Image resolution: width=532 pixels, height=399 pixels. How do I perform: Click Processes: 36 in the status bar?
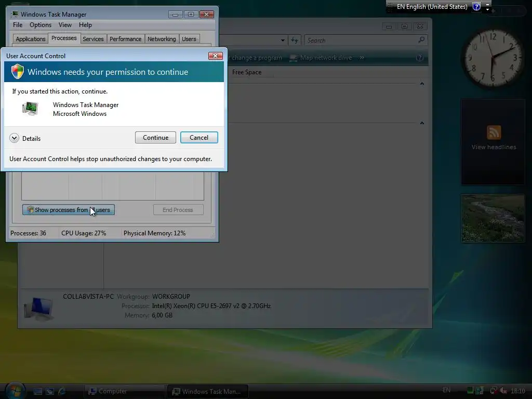tap(28, 233)
